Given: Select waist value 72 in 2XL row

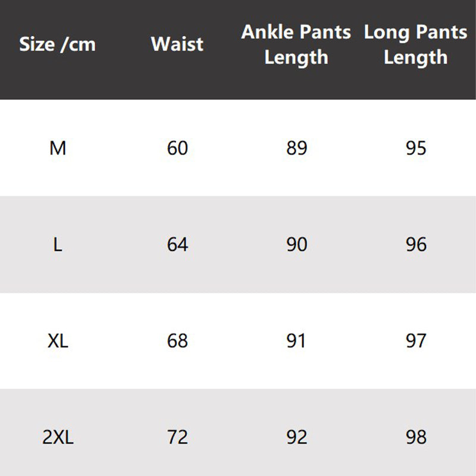Looking at the screenshot, I should pyautogui.click(x=177, y=437).
